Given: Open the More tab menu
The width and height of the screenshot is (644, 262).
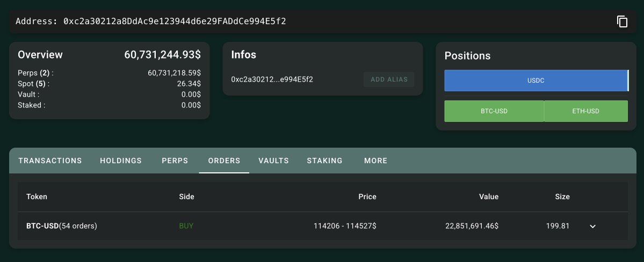Looking at the screenshot, I should 375,161.
